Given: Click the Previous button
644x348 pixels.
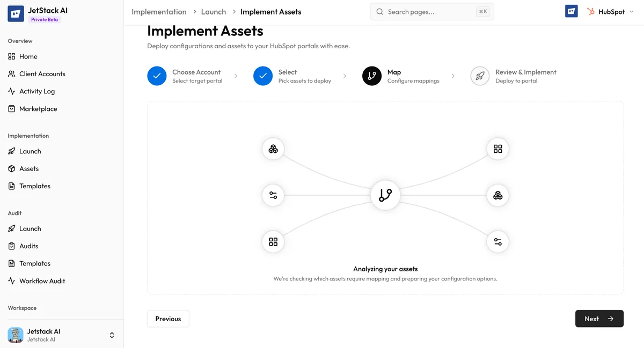Looking at the screenshot, I should (x=168, y=319).
